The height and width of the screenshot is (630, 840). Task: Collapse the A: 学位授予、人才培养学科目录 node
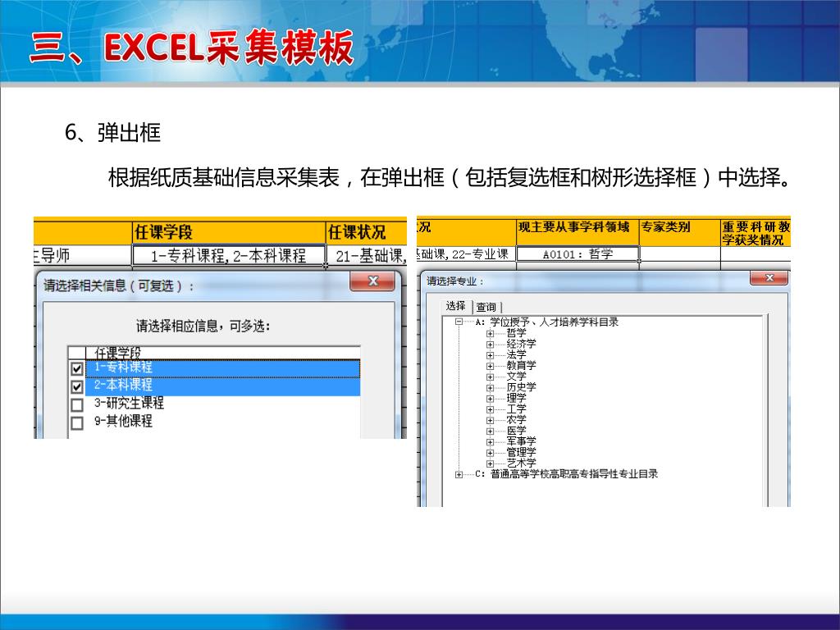click(x=459, y=322)
